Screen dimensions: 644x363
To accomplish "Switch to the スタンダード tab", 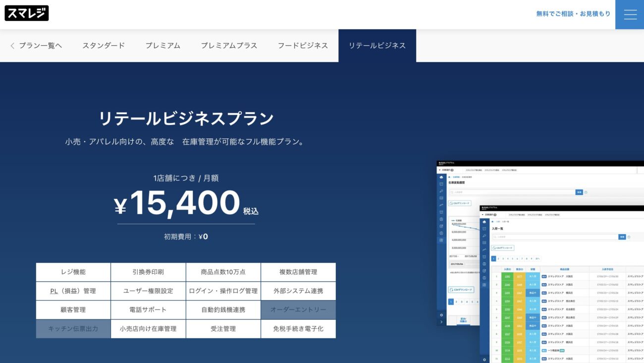I will point(104,46).
